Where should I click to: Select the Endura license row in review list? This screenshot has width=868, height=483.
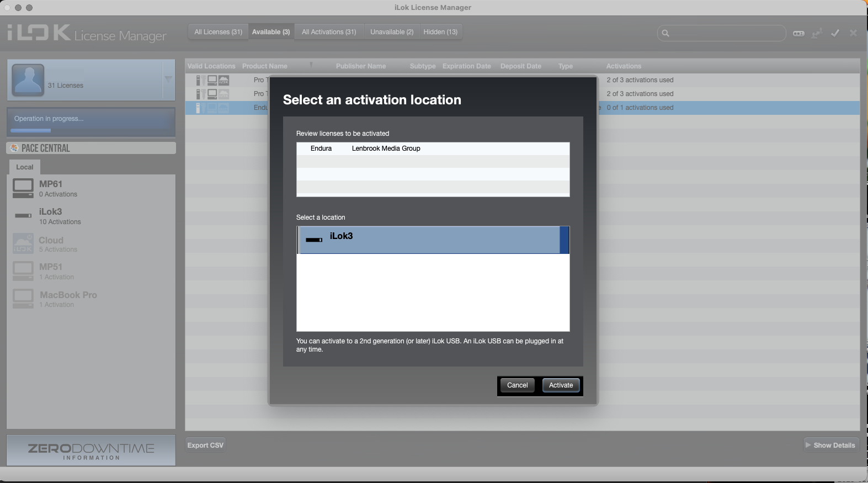point(433,148)
